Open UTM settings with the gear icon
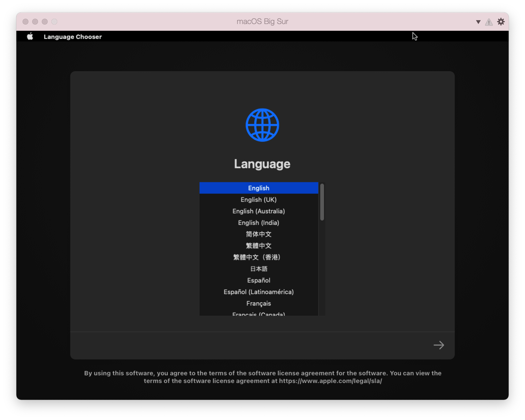This screenshot has height=420, width=525. tap(501, 22)
